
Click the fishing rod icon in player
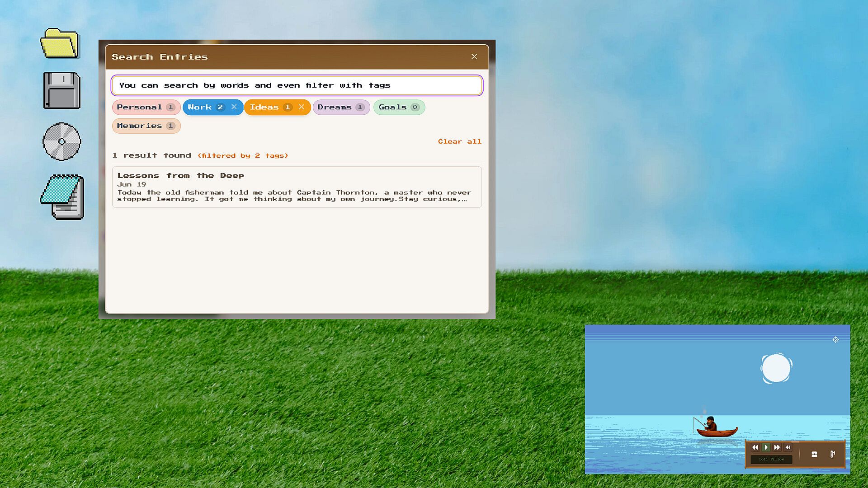[x=832, y=454]
